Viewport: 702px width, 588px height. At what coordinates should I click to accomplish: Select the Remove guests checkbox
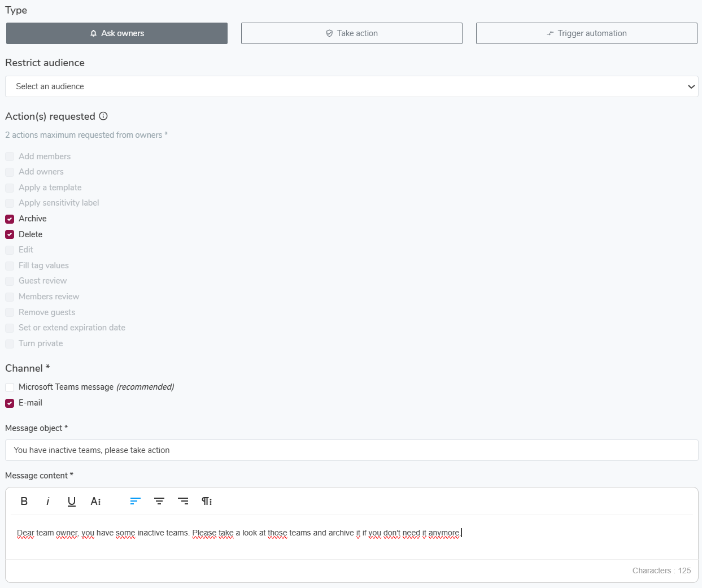10,312
